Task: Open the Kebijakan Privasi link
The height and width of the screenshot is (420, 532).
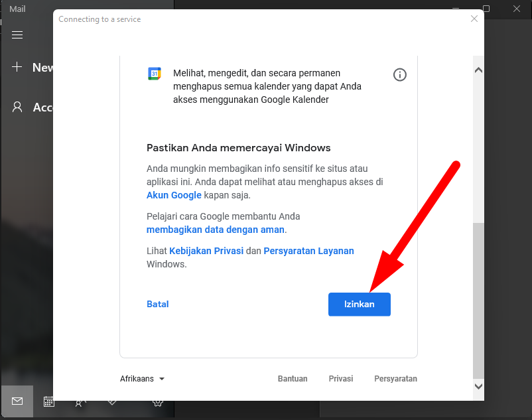Action: click(x=206, y=251)
